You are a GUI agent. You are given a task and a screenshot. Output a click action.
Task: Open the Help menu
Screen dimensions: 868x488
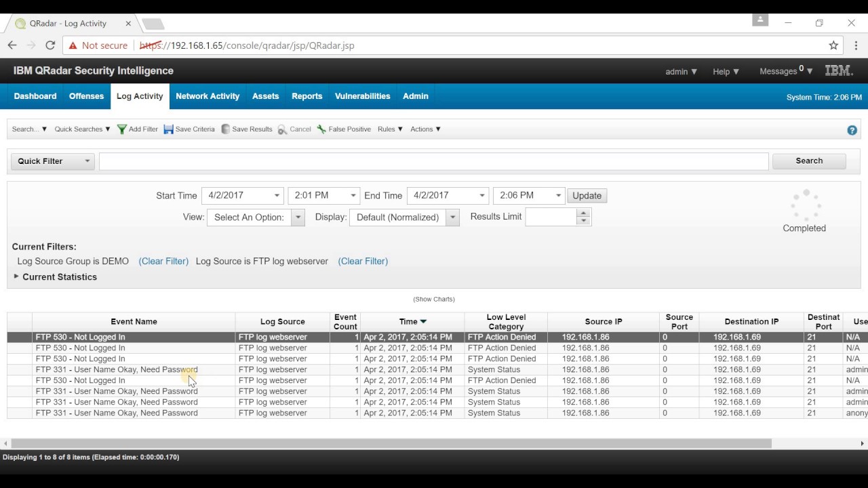pyautogui.click(x=726, y=71)
